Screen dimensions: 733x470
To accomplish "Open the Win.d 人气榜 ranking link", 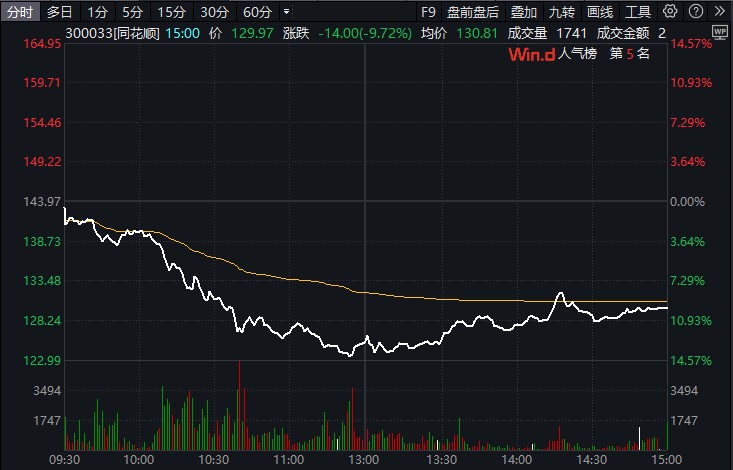I will pyautogui.click(x=553, y=54).
